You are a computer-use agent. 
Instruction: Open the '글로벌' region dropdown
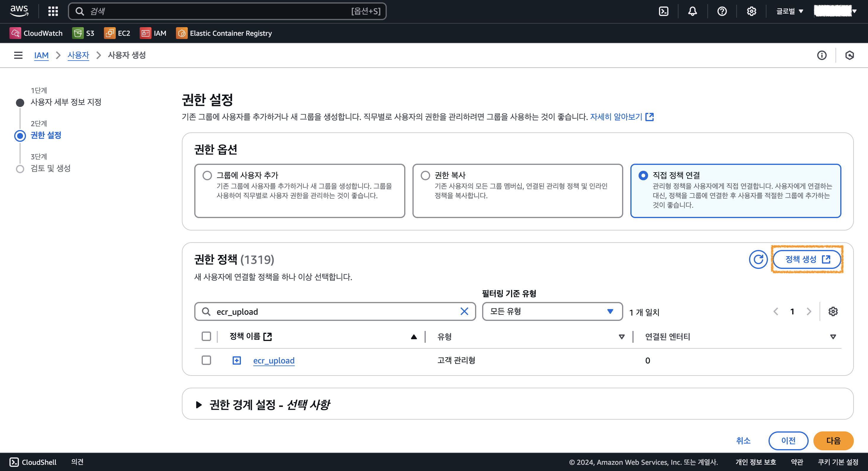click(789, 12)
